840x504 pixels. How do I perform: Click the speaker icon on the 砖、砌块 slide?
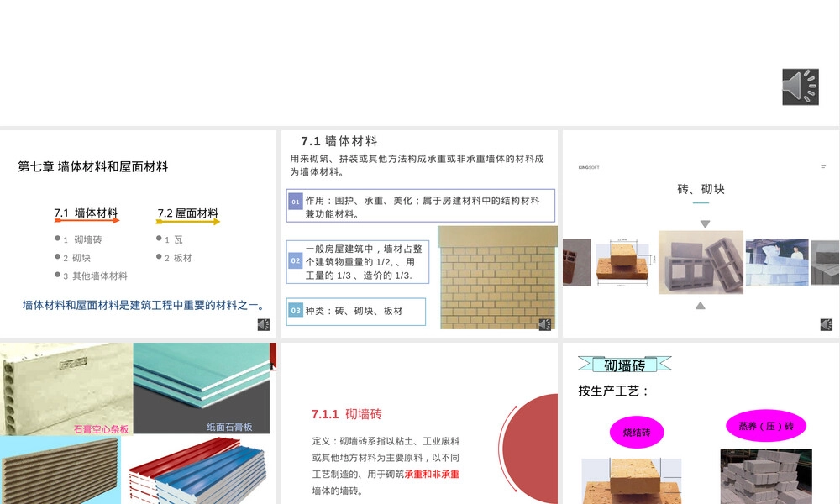826,324
